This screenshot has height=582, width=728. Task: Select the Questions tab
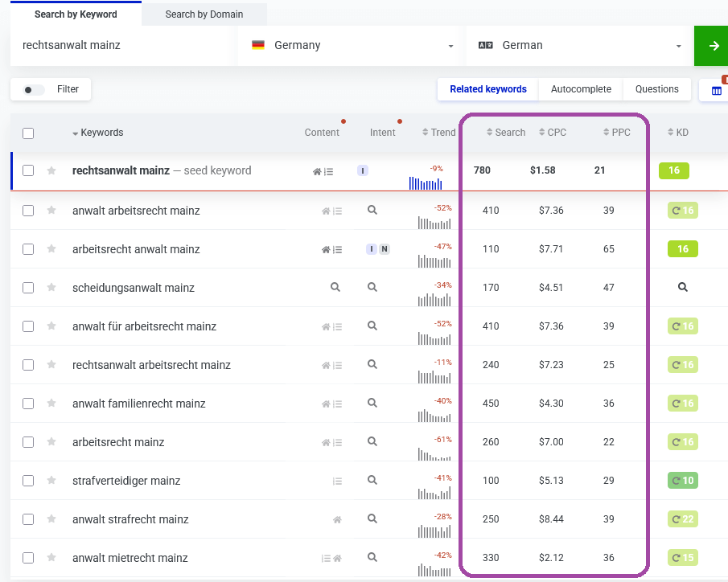[657, 89]
